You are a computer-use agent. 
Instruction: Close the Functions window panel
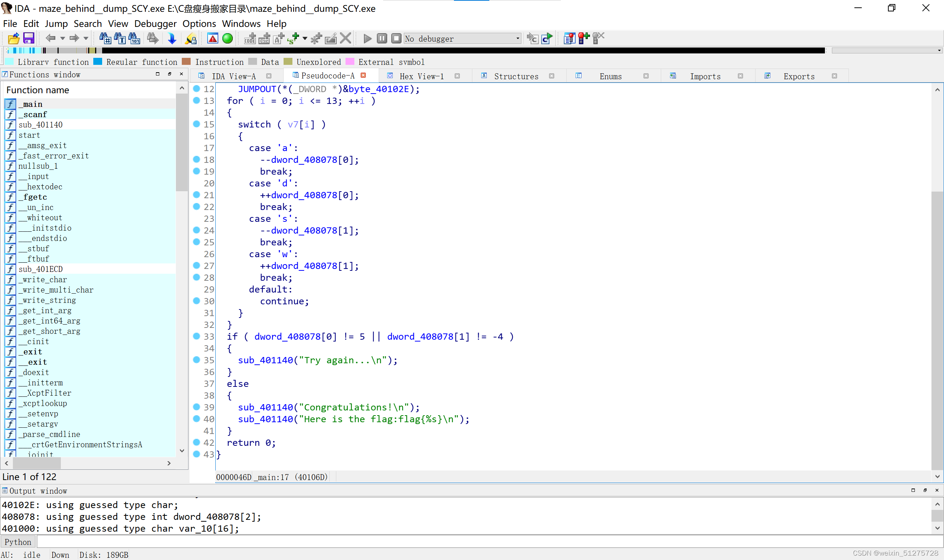(x=181, y=74)
